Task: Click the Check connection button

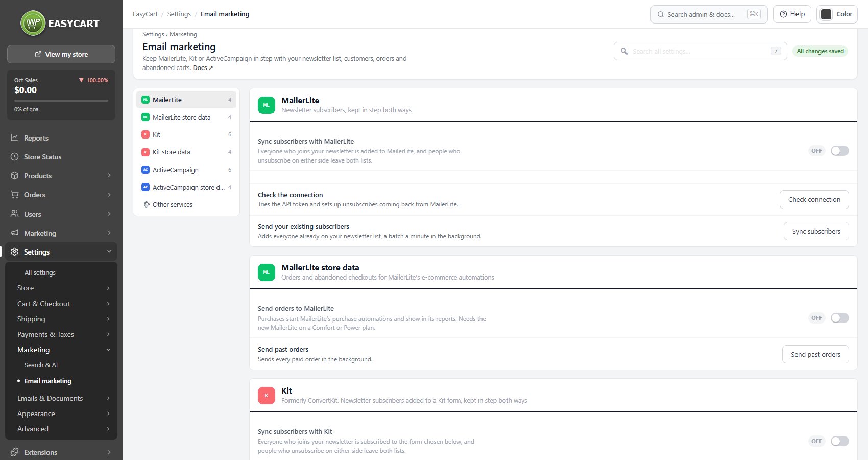Action: [814, 200]
